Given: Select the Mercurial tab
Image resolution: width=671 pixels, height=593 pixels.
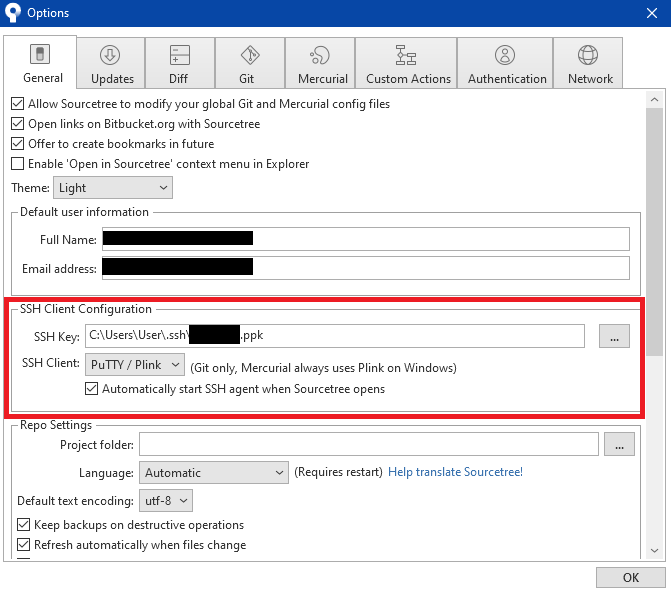Looking at the screenshot, I should pyautogui.click(x=320, y=63).
